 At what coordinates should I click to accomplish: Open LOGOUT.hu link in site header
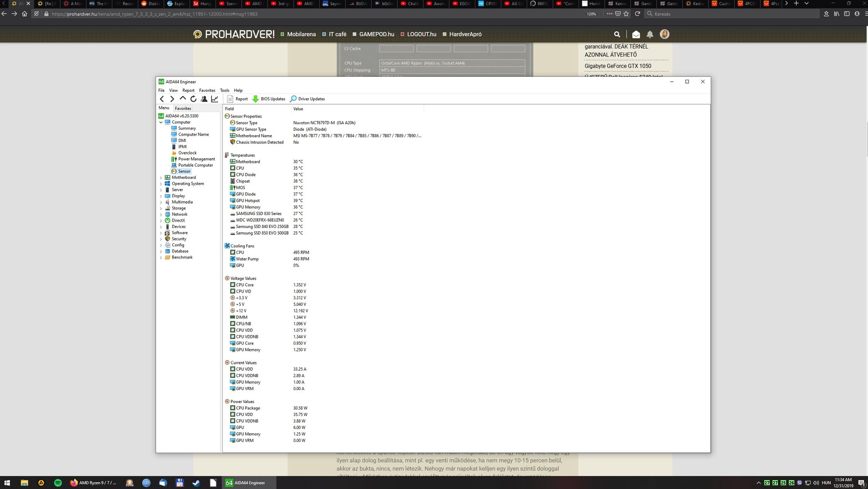click(418, 34)
